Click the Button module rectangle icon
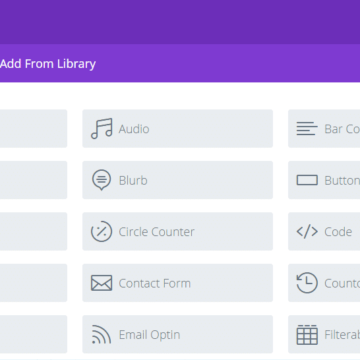 pyautogui.click(x=307, y=180)
